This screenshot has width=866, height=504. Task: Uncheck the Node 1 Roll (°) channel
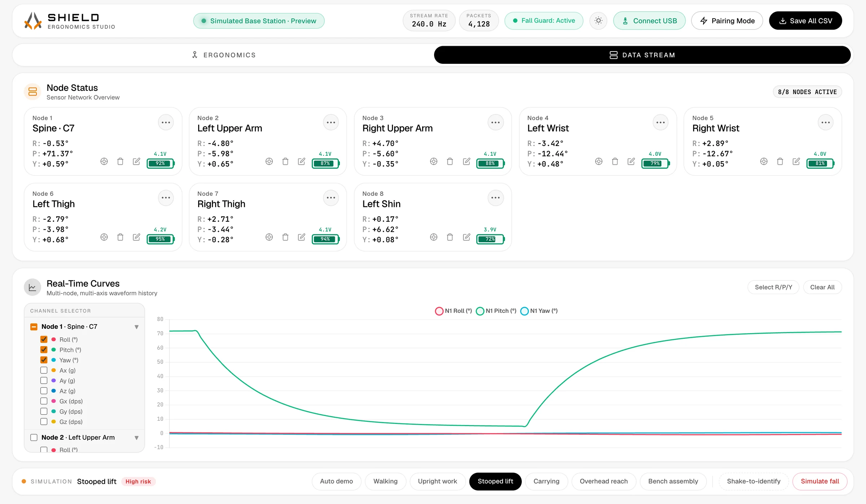click(44, 339)
